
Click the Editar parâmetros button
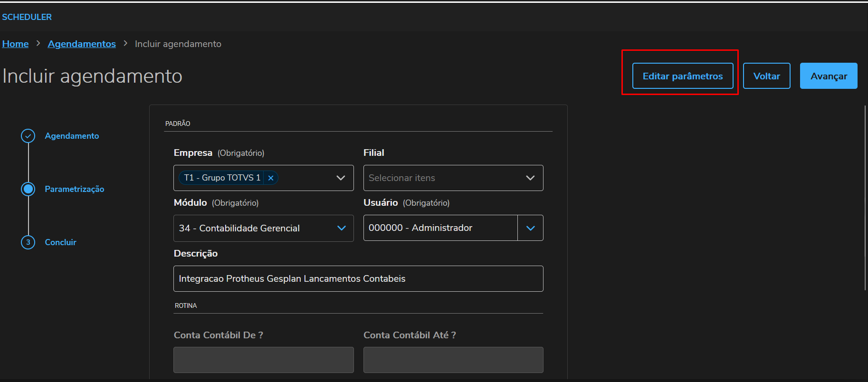pyautogui.click(x=682, y=76)
